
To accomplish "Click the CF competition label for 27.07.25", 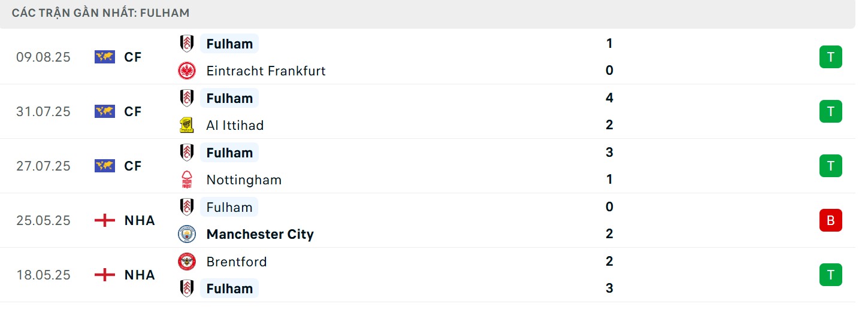I will 133,166.
